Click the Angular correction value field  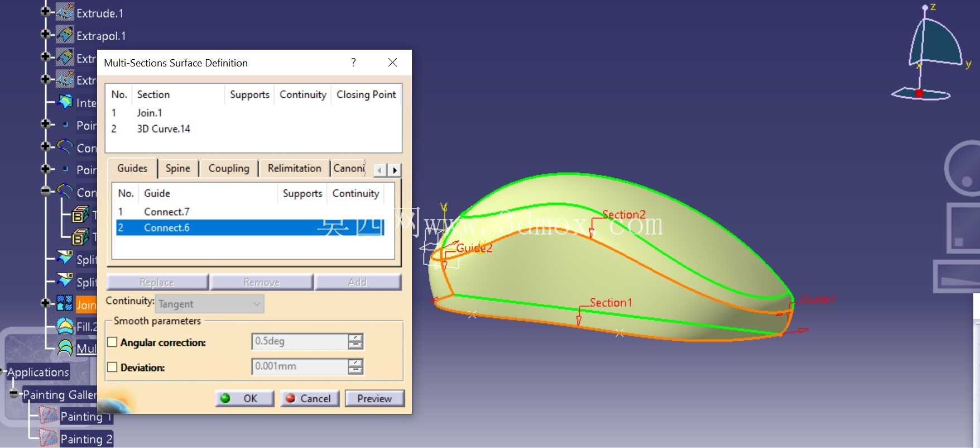click(x=300, y=341)
